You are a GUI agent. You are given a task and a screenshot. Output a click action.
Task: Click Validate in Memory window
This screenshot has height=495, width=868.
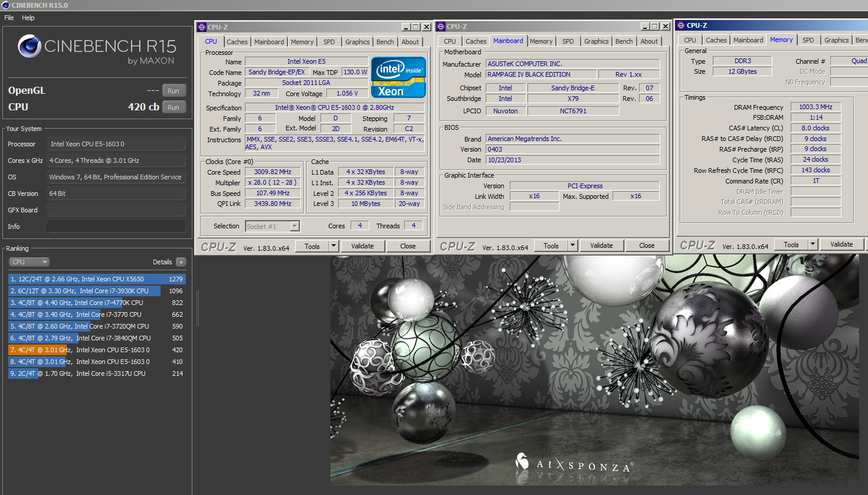pos(841,244)
